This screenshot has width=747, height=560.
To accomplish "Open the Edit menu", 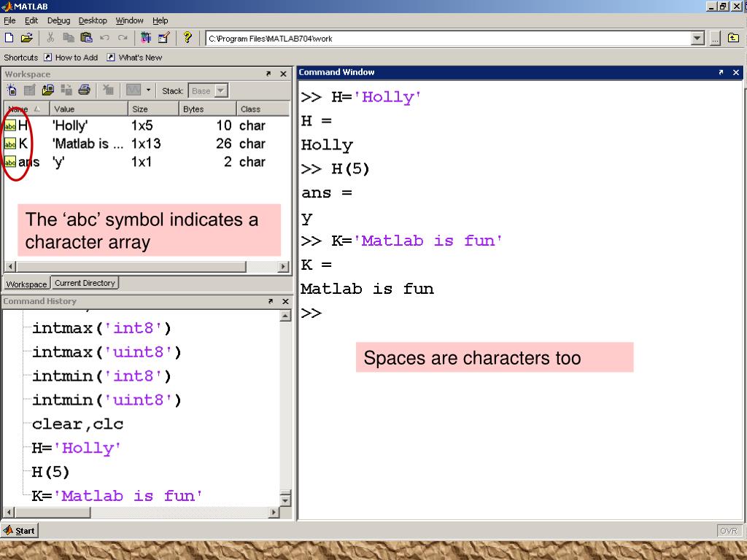I will (31, 20).
